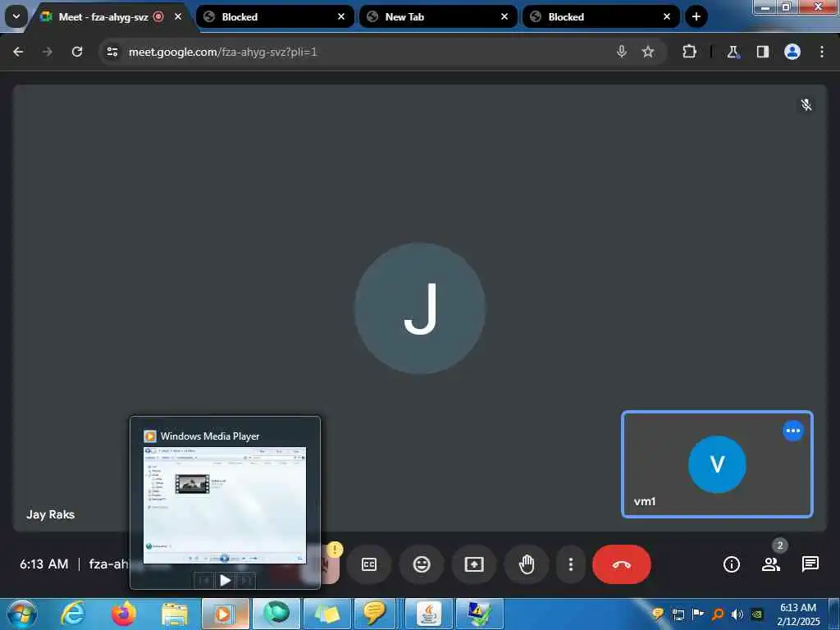Click the Present now screen-share icon

tap(474, 564)
